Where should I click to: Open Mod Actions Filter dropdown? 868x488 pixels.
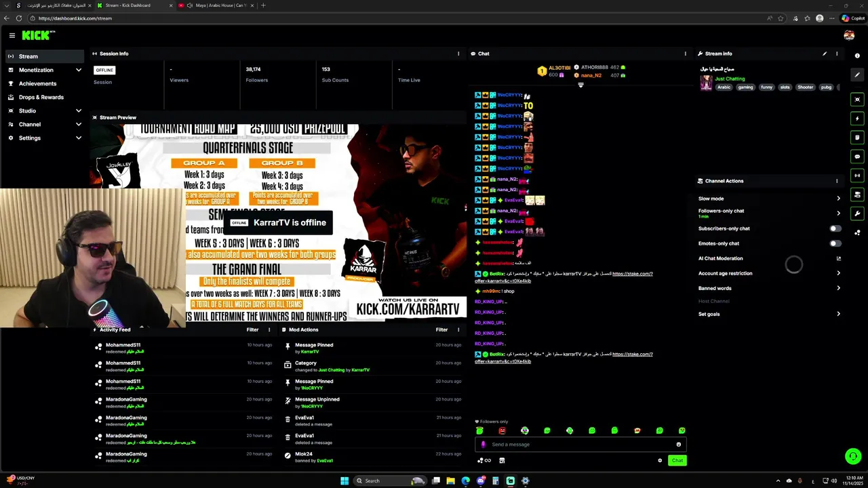coord(441,329)
